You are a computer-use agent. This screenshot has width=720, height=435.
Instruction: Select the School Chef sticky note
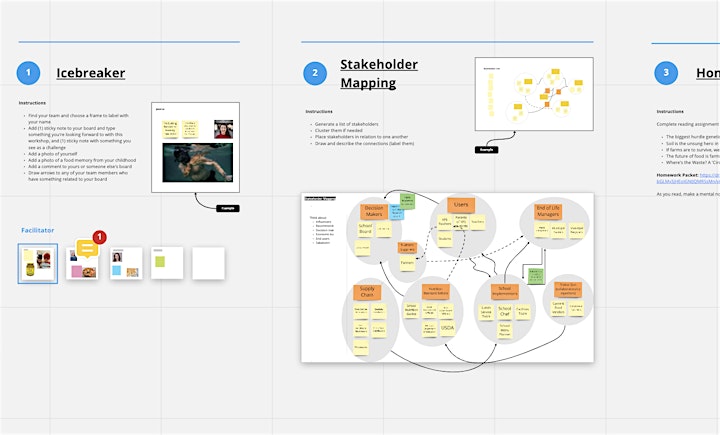(x=505, y=311)
